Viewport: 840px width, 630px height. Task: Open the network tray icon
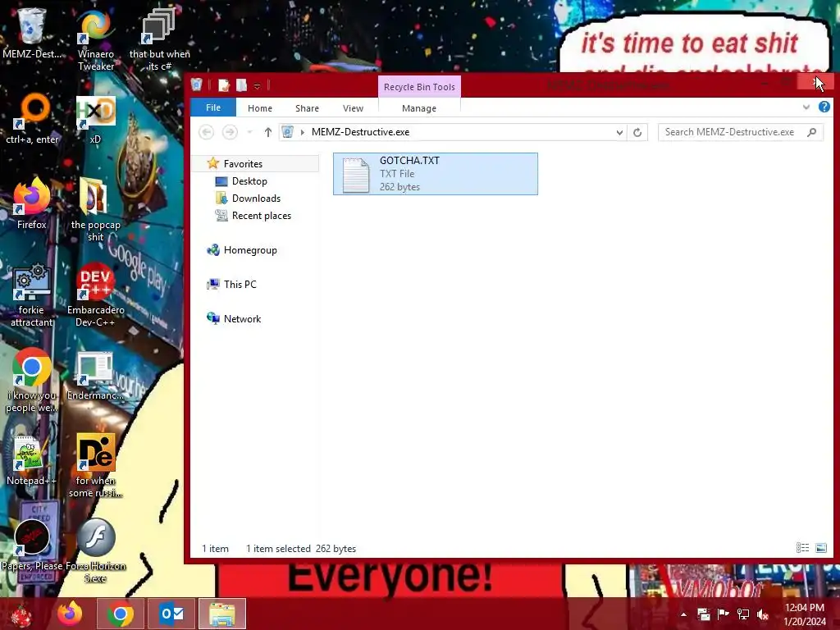pyautogui.click(x=743, y=614)
